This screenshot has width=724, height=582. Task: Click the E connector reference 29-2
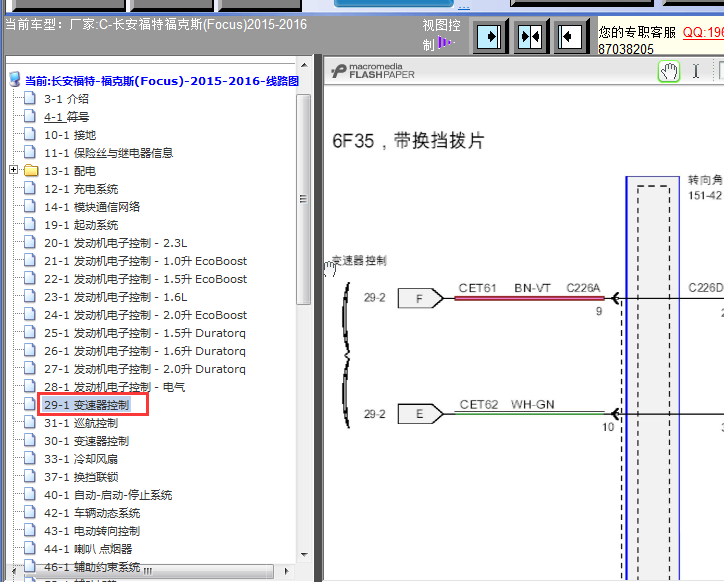point(374,414)
